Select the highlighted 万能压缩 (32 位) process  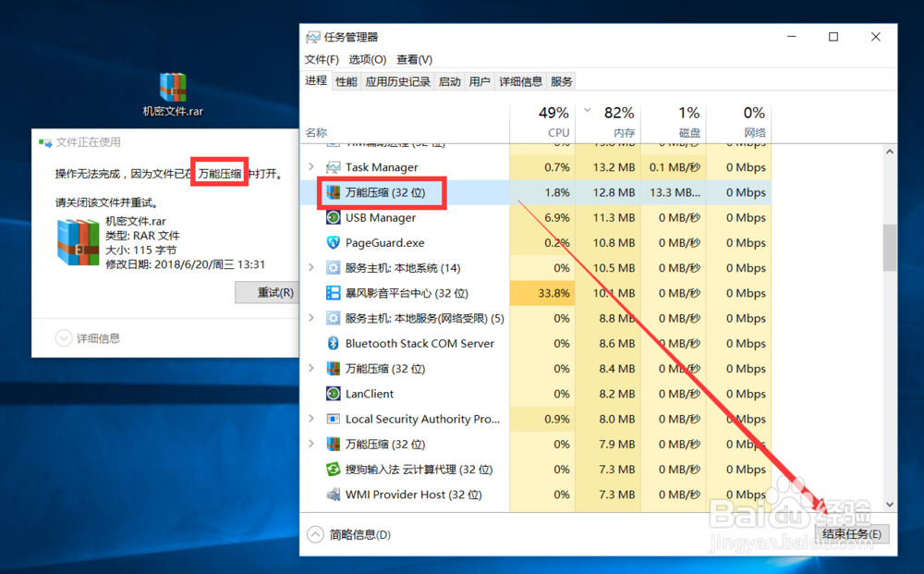[536, 192]
